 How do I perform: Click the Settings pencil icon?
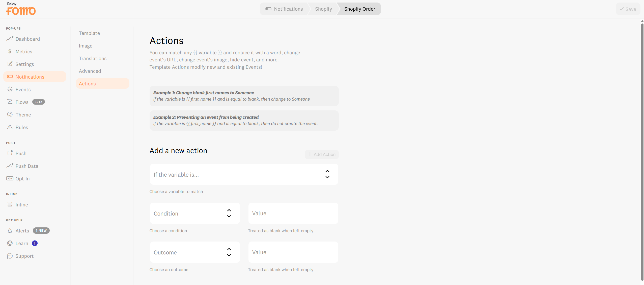[10, 64]
